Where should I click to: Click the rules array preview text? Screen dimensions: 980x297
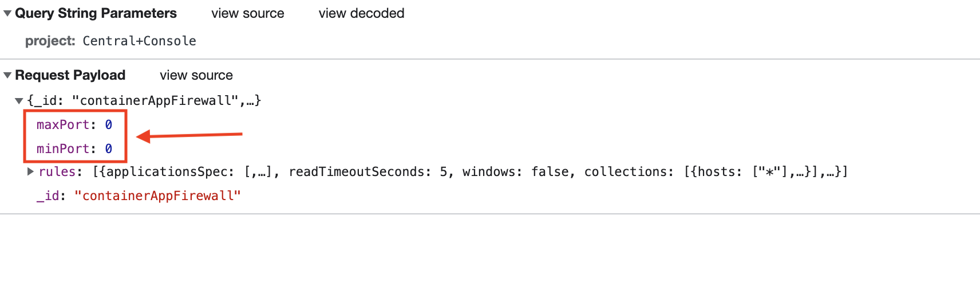click(x=469, y=171)
